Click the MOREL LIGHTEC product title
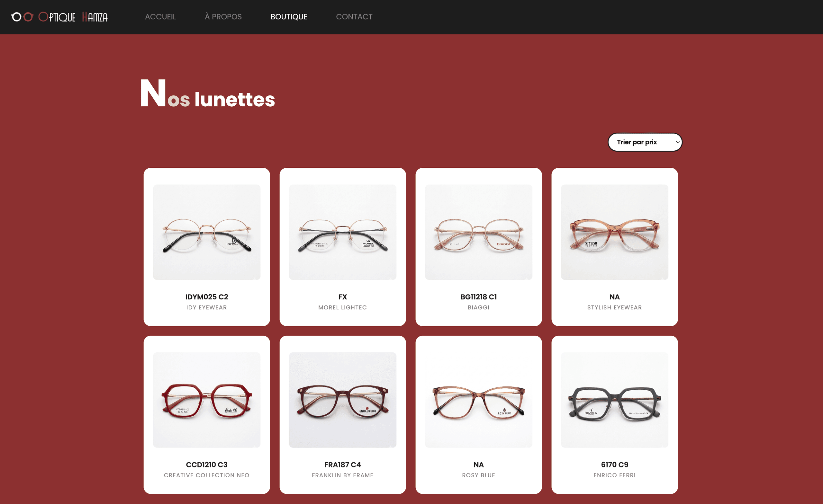 [x=343, y=307]
